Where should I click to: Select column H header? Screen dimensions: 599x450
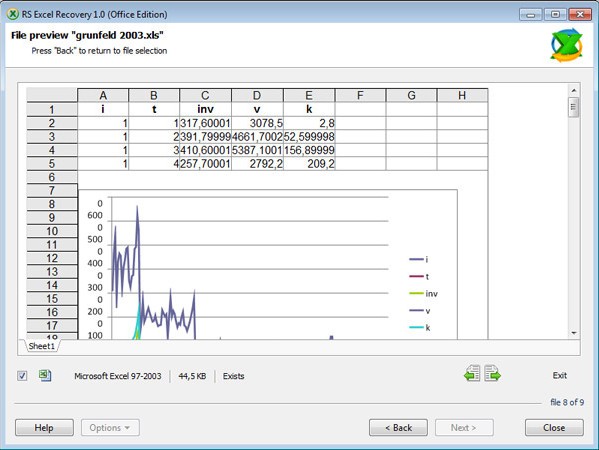click(462, 95)
